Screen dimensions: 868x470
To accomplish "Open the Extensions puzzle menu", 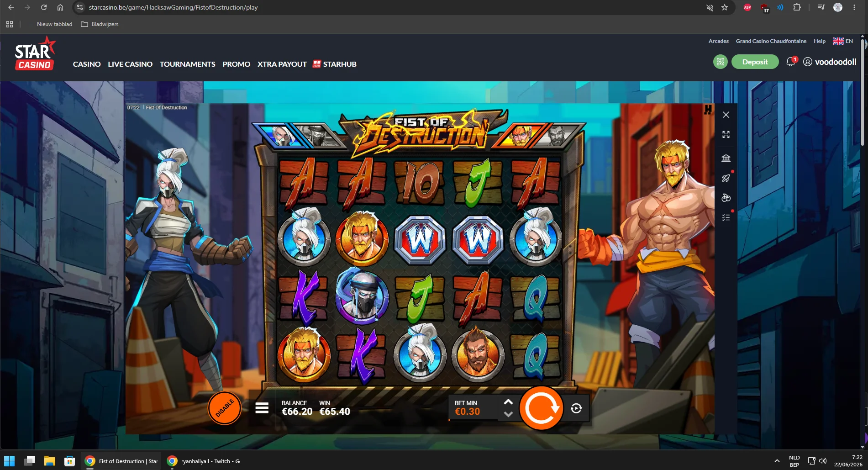I will coord(797,7).
